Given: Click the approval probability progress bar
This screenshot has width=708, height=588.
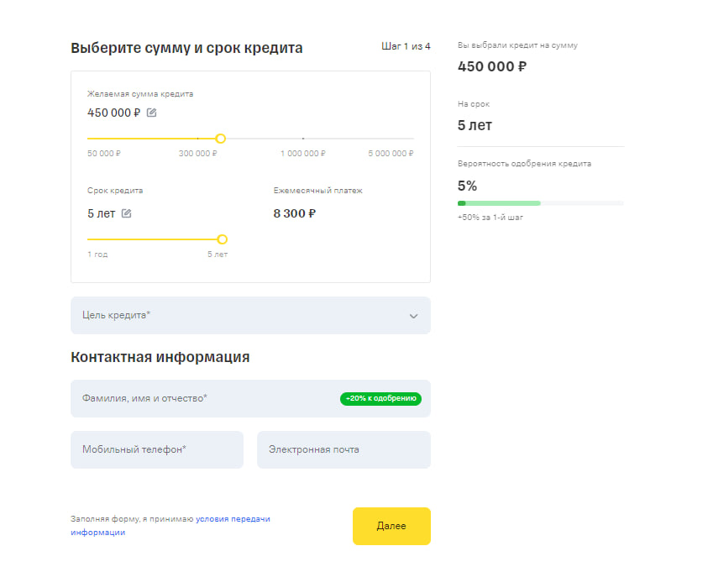Looking at the screenshot, I should point(540,203).
